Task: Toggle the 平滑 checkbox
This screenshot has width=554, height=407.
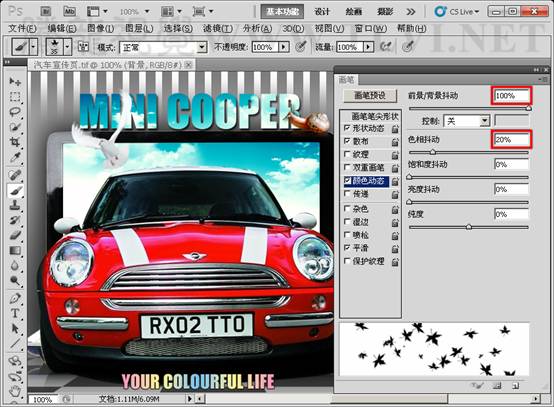Action: click(x=347, y=248)
